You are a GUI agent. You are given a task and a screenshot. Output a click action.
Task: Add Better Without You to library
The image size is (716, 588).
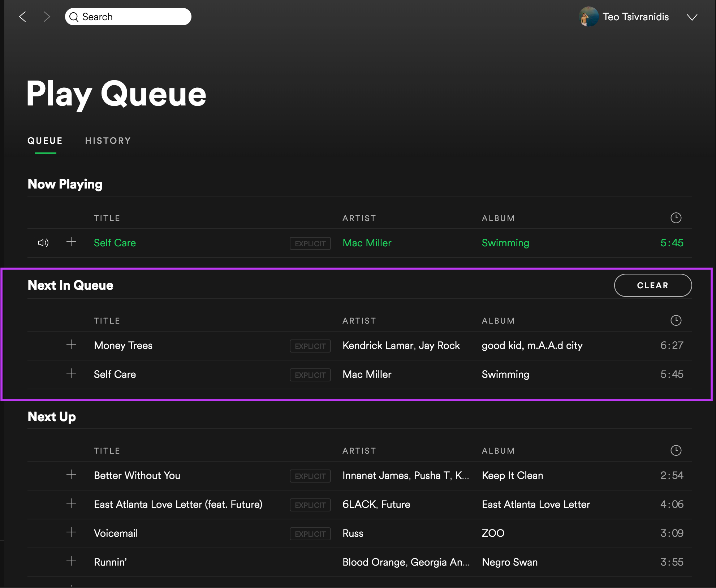pos(71,475)
